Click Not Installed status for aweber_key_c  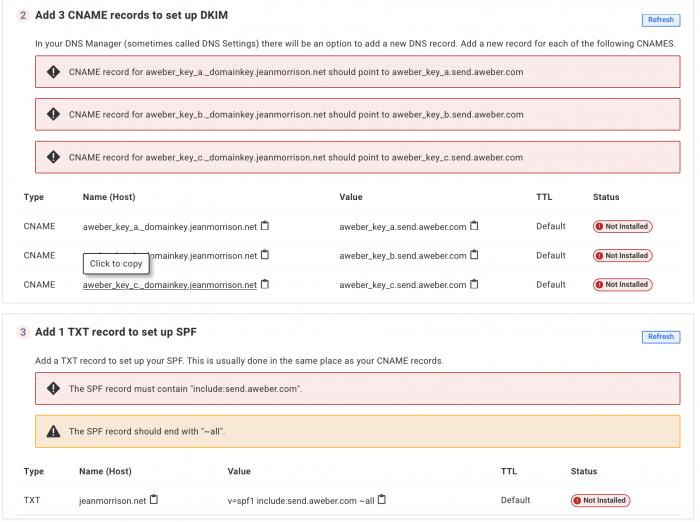tap(623, 284)
